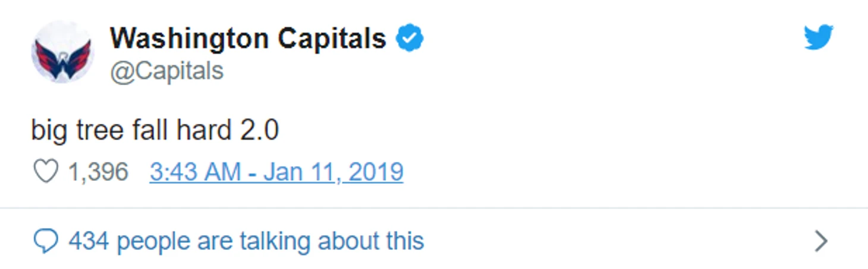Like the tweet with the heart icon
Screen dimensions: 868x269
[45, 172]
